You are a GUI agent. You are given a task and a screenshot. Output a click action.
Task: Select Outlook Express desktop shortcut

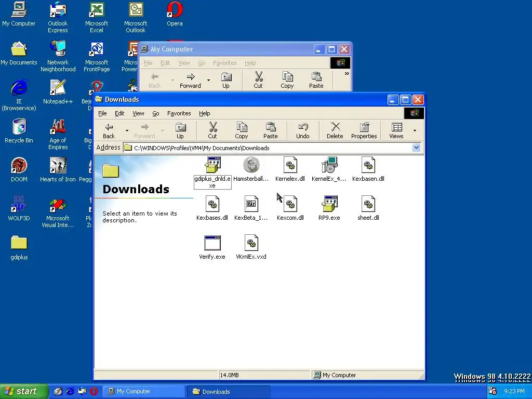tap(58, 18)
